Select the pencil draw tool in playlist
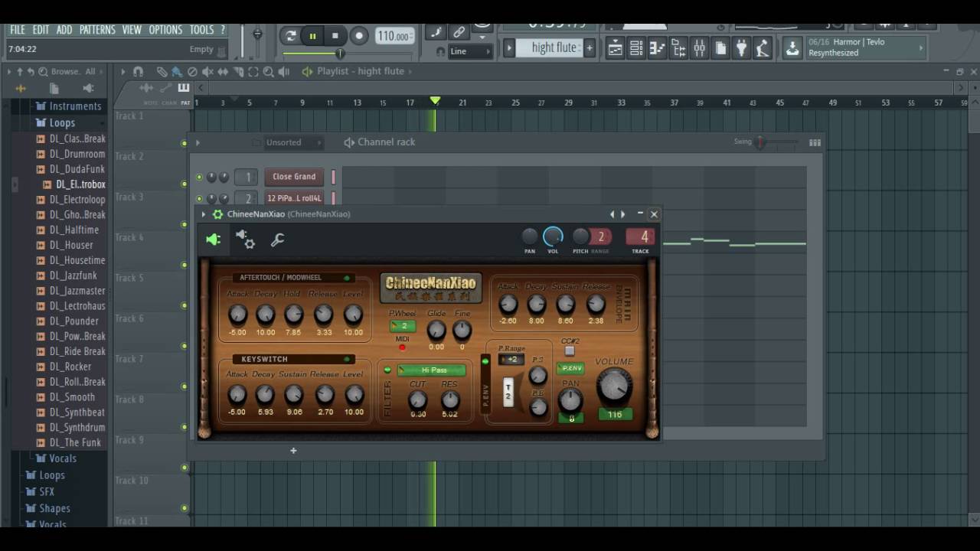Image resolution: width=980 pixels, height=551 pixels. (x=162, y=71)
